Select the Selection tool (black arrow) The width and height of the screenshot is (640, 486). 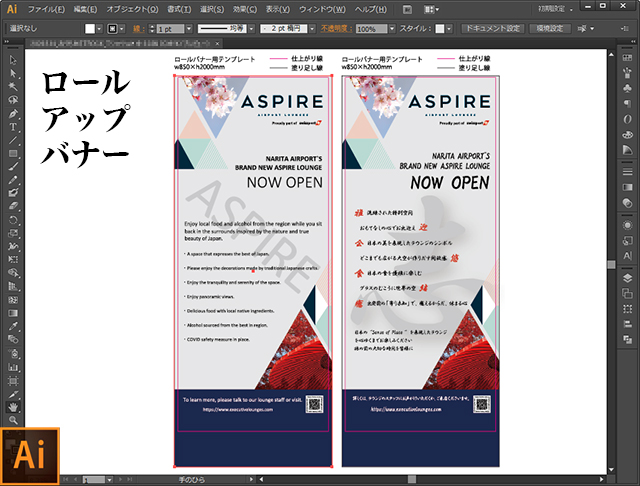[x=13, y=60]
